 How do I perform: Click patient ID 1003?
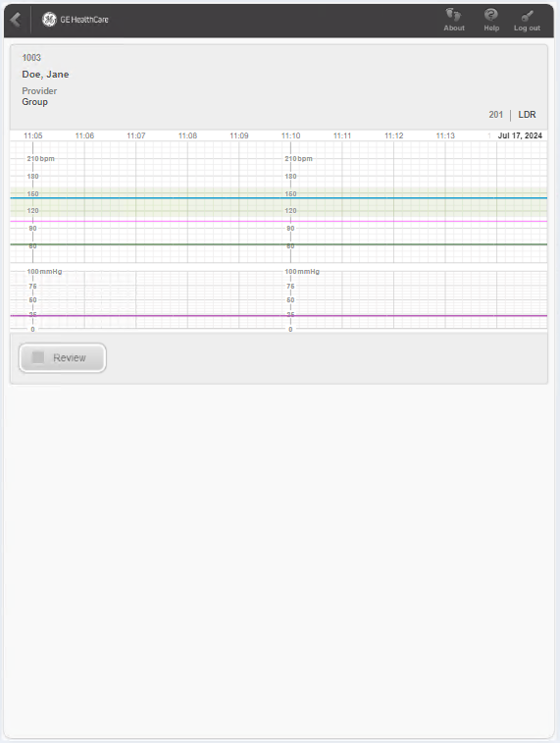point(31,57)
